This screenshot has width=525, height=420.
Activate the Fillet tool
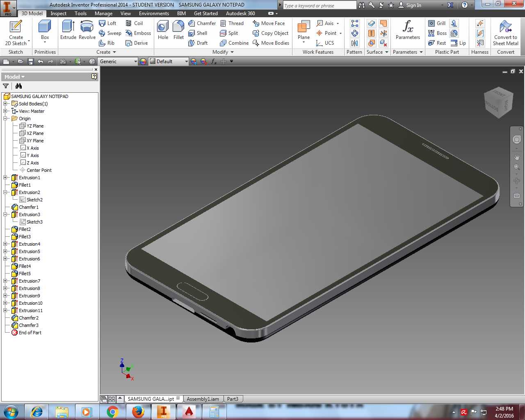178,30
